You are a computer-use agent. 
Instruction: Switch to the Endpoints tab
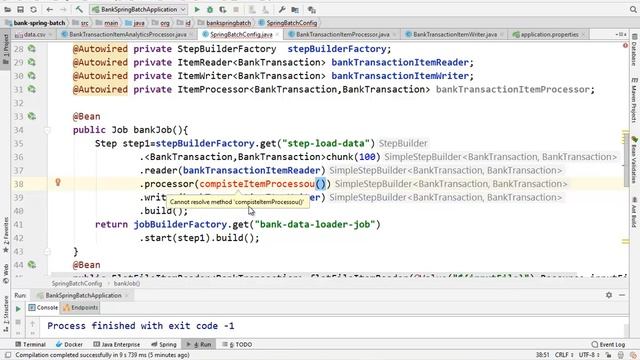tap(80, 308)
